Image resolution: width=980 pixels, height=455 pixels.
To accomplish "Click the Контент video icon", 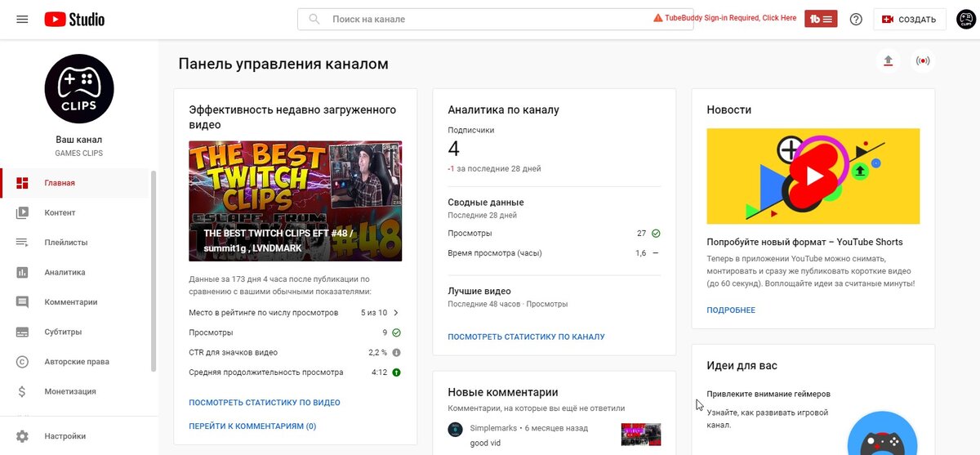I will pos(22,212).
